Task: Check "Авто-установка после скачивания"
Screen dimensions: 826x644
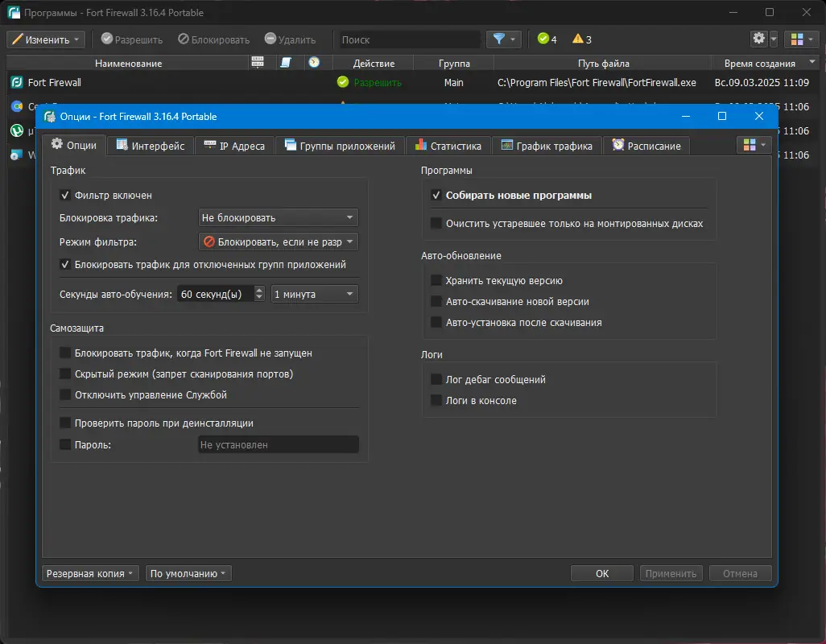Action: pos(436,322)
